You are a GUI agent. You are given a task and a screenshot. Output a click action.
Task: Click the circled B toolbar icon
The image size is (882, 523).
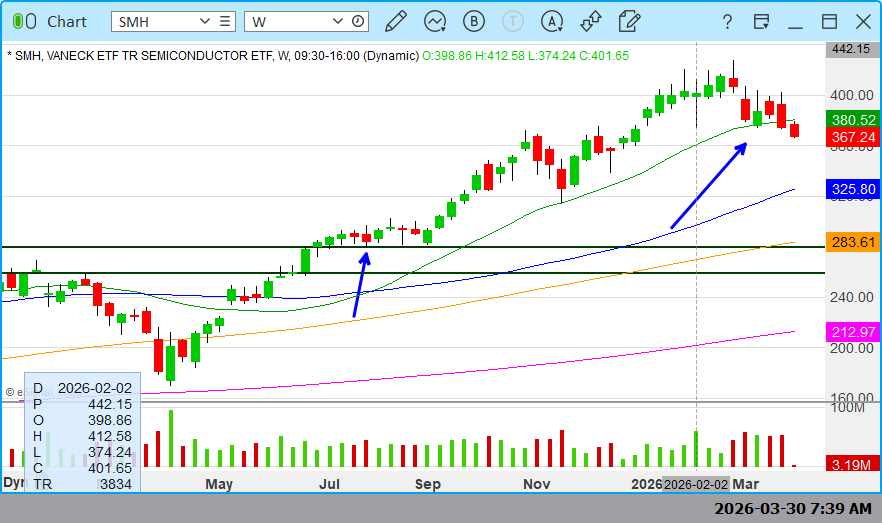(474, 21)
